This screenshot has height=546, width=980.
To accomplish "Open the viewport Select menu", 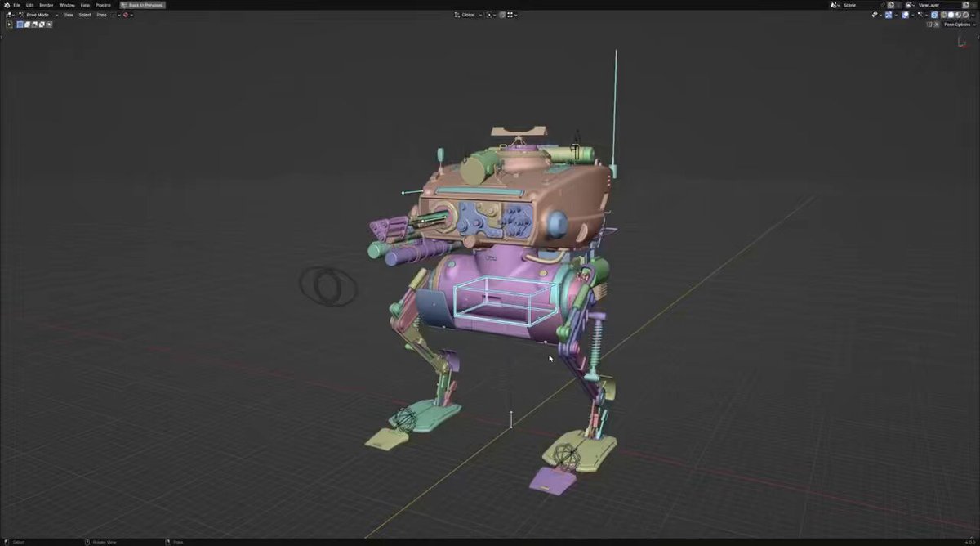I will [85, 15].
